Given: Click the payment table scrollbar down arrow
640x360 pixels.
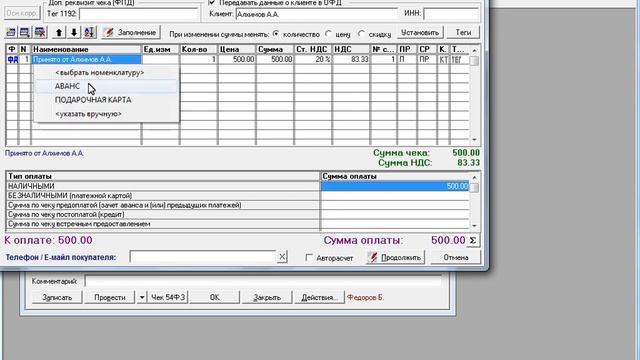Looking at the screenshot, I should (474, 225).
